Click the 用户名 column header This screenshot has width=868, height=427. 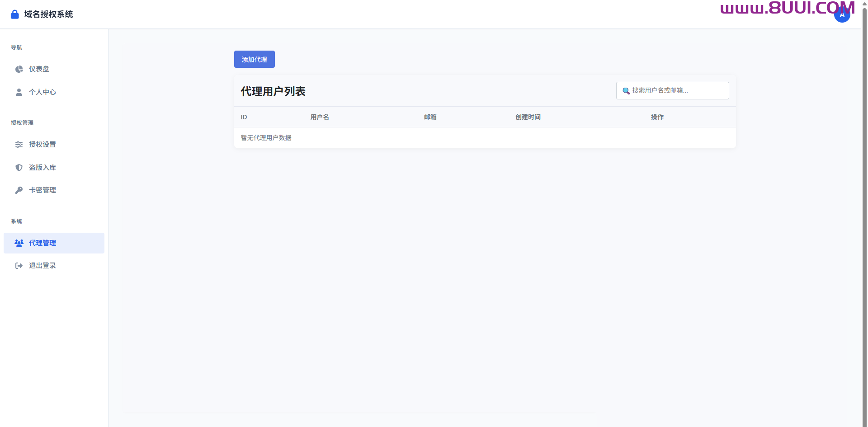320,117
